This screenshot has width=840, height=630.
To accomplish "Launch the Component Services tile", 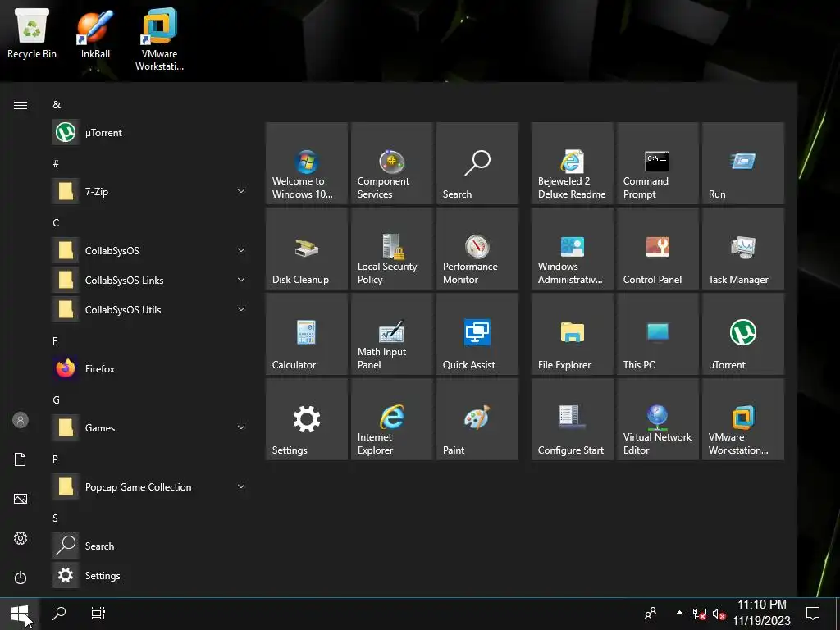I will click(391, 163).
